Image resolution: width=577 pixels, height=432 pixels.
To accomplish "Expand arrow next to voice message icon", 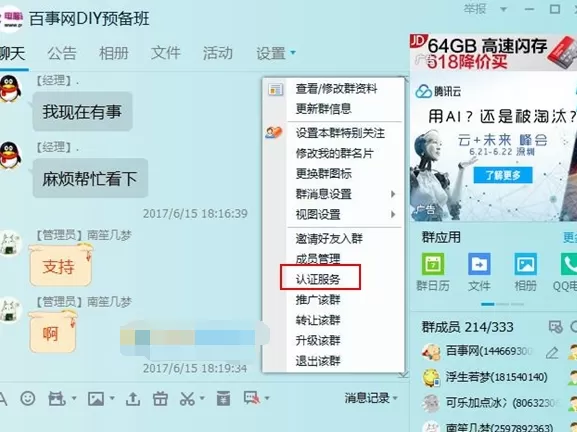I will click(74, 398).
